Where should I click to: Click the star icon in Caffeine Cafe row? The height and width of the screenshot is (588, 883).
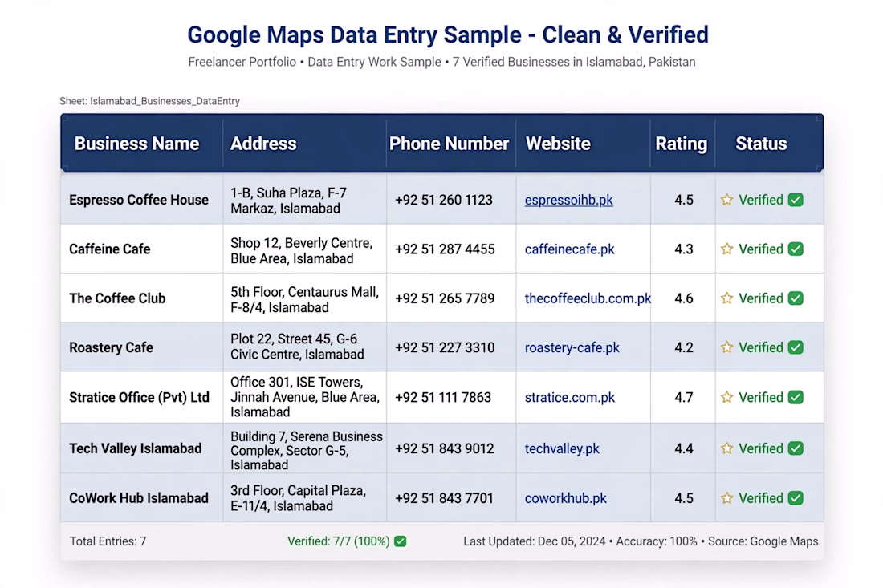tap(727, 249)
